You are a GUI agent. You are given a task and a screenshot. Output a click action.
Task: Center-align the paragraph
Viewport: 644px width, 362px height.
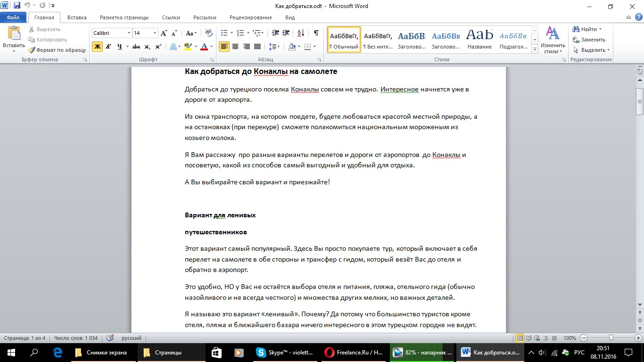pos(235,47)
